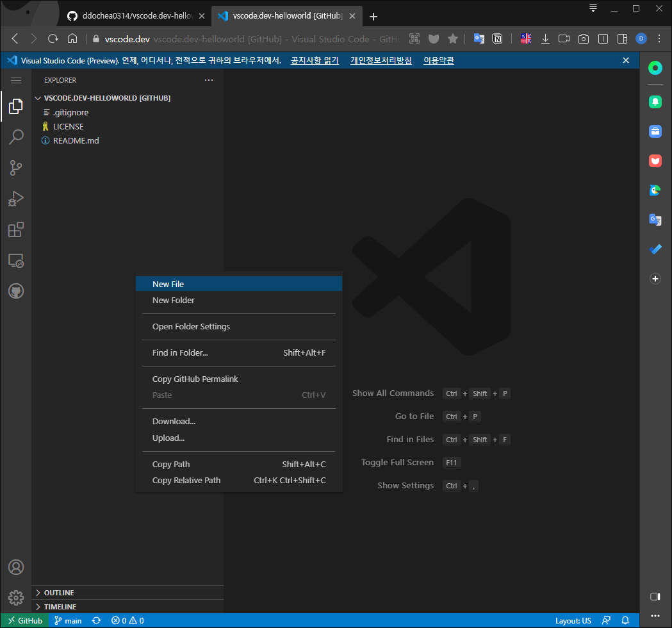This screenshot has width=672, height=628.
Task: Open the Manage gear icon
Action: tap(16, 598)
